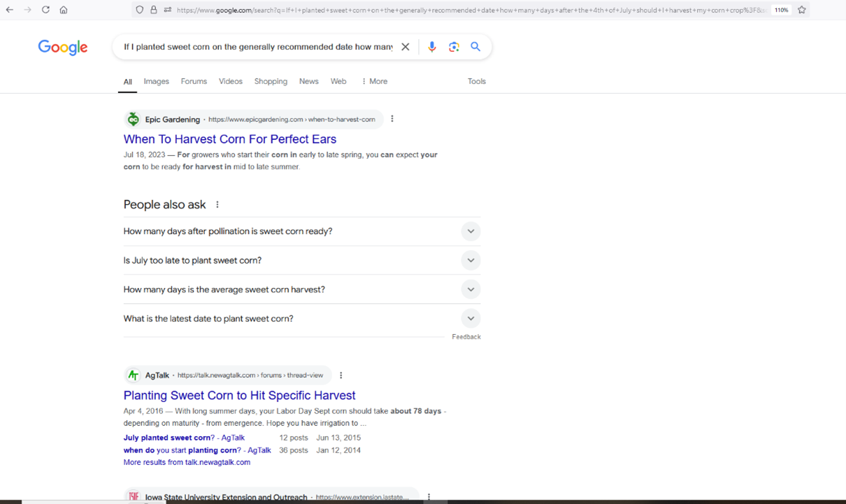The image size is (846, 504).
Task: Open Planting Sweet Corn to Hit Specific Harvest
Action: click(239, 395)
